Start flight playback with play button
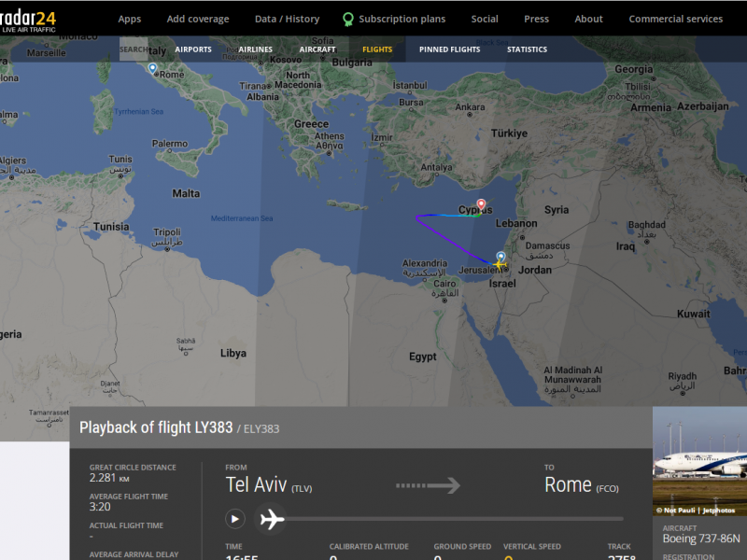This screenshot has height=560, width=747. coord(235,519)
